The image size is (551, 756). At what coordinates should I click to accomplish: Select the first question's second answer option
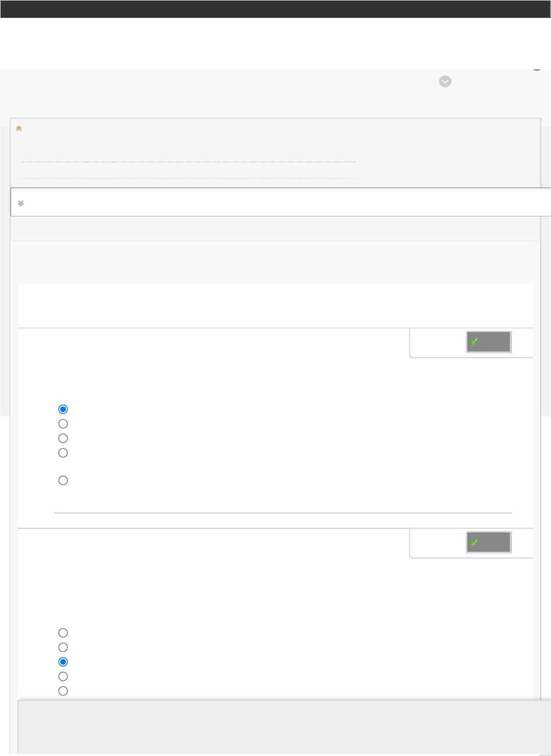click(x=63, y=424)
